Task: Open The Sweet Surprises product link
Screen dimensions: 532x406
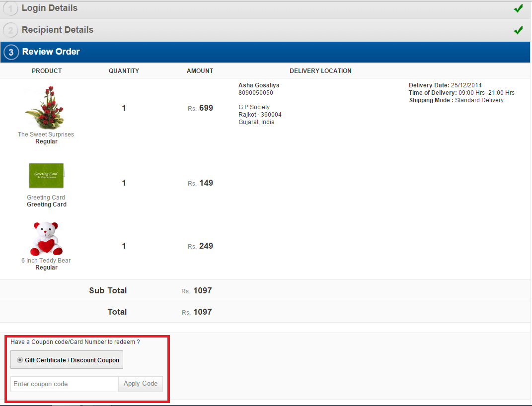Action: (46, 134)
